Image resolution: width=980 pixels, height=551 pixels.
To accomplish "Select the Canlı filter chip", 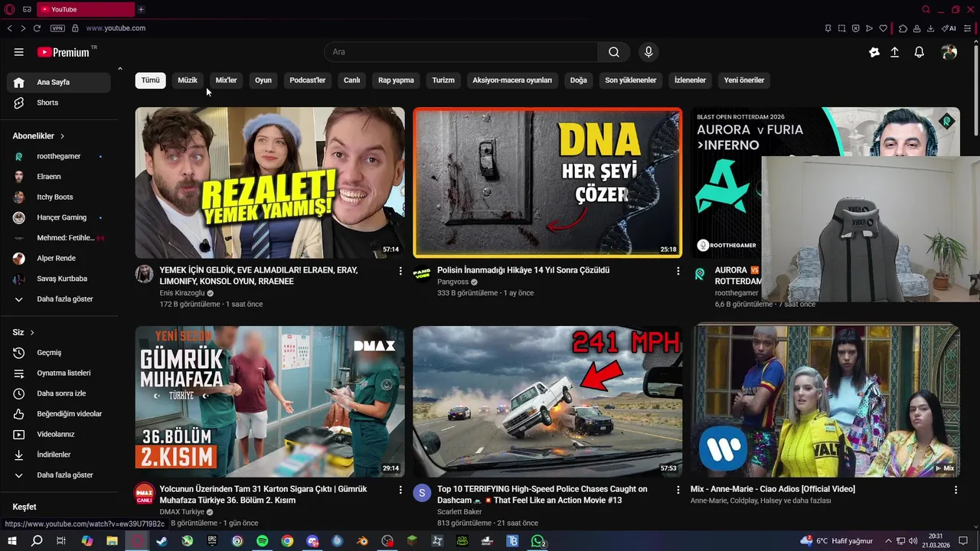I will [352, 80].
